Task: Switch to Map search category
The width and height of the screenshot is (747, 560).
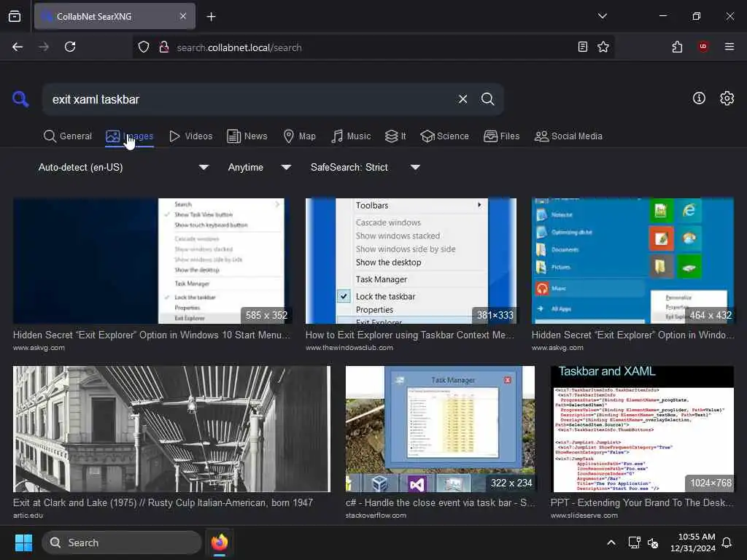Action: tap(300, 136)
